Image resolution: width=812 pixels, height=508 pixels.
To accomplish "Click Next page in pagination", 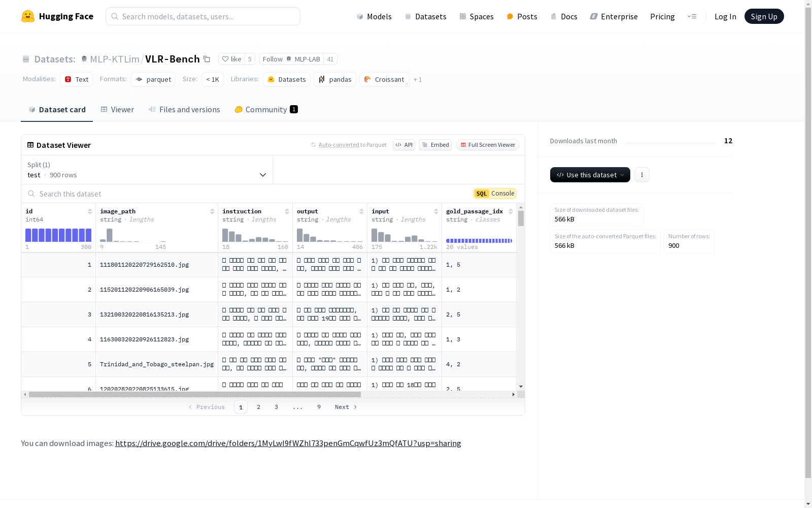I will 346,407.
